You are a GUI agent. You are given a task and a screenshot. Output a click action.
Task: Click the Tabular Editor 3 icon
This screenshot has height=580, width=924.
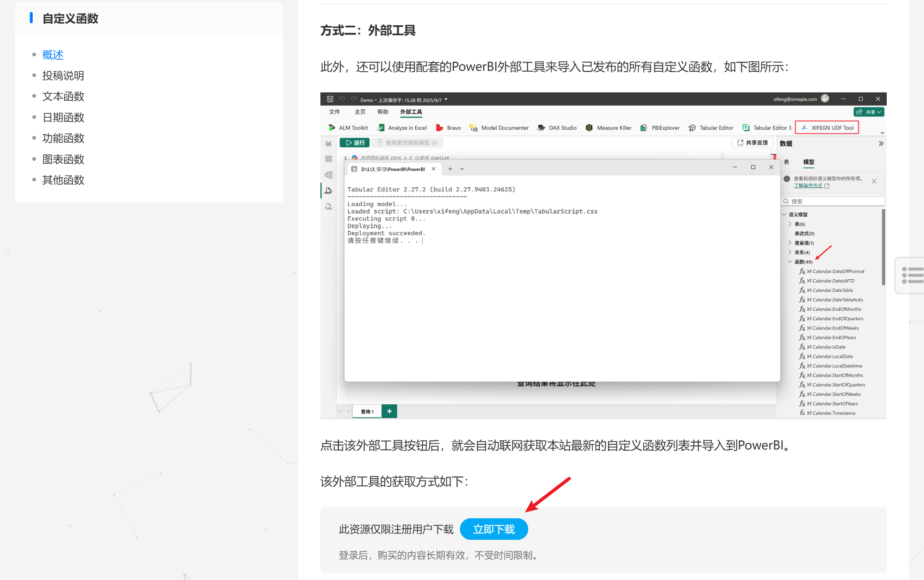tap(746, 128)
